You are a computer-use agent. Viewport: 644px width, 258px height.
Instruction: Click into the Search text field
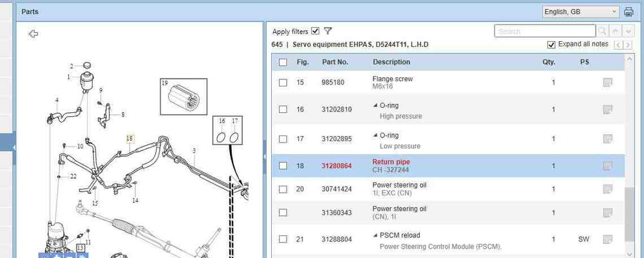(x=544, y=31)
